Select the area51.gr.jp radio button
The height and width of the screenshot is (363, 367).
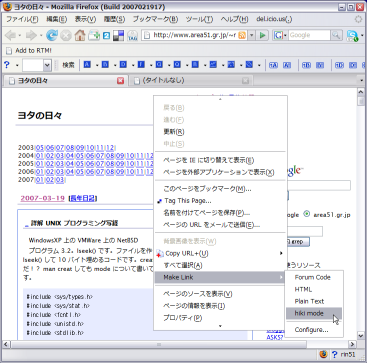pyautogui.click(x=307, y=214)
